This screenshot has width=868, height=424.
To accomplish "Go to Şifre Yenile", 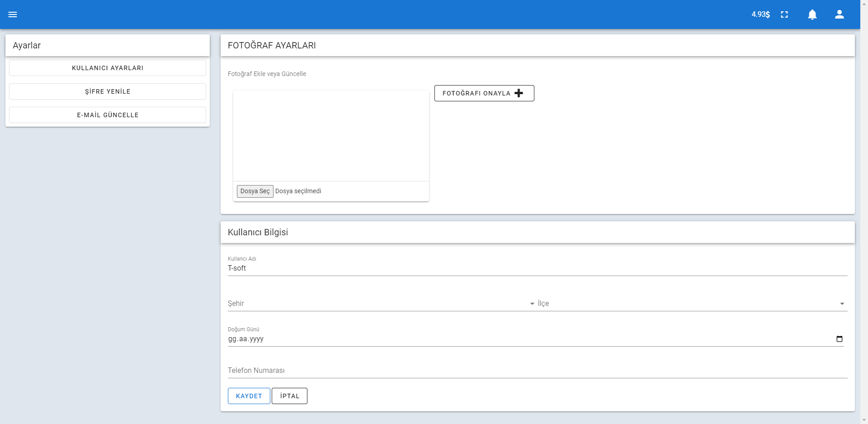I will pos(108,91).
